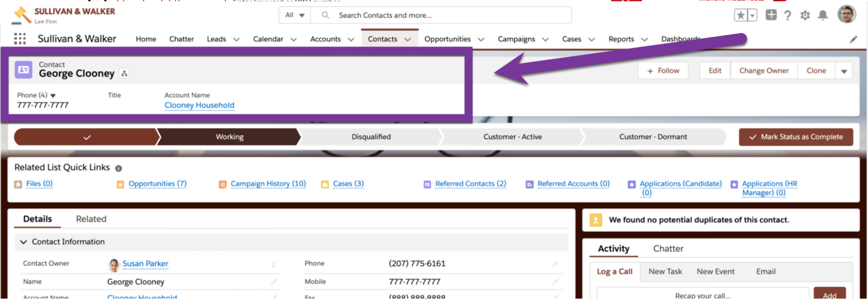Viewport: 868px width, 299px height.
Task: Open more actions dropdown next to Clone
Action: coord(844,71)
